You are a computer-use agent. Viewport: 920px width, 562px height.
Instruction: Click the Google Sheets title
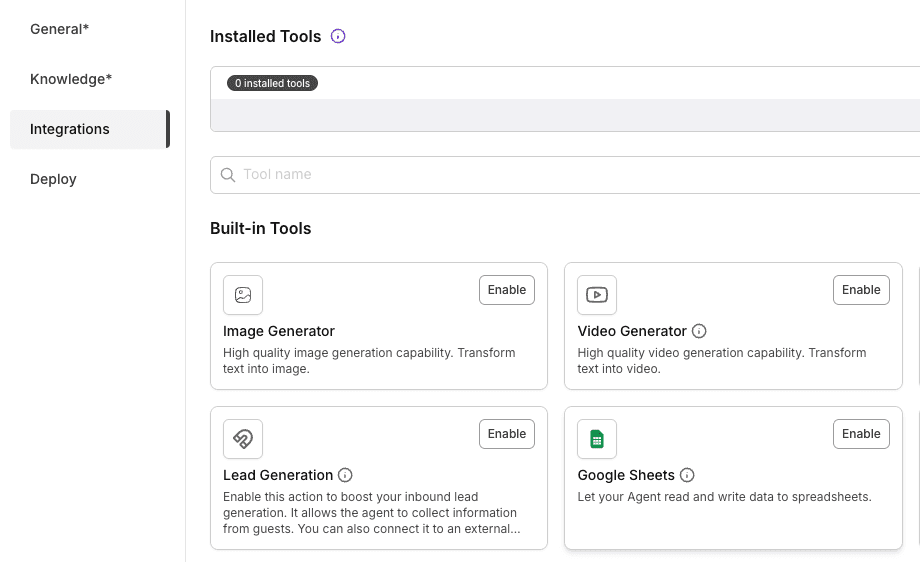[x=626, y=475]
